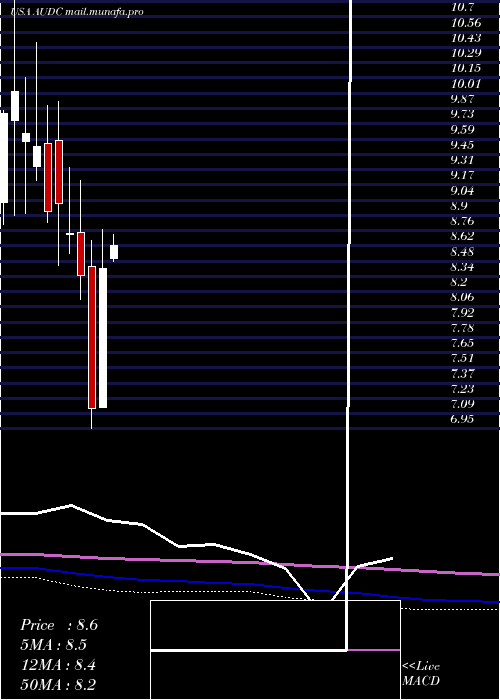Click the 10.01 price axis label
Viewport: 500px width, 700px height.
[466, 83]
